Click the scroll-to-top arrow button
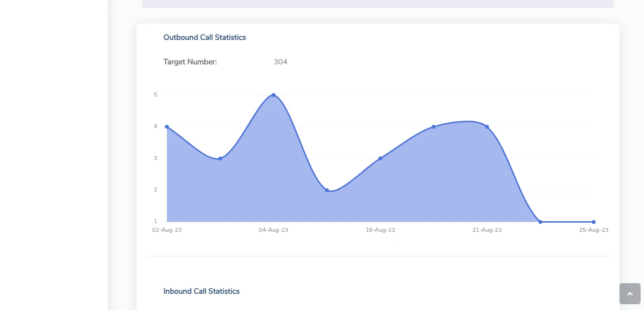The height and width of the screenshot is (310, 644). [x=630, y=294]
